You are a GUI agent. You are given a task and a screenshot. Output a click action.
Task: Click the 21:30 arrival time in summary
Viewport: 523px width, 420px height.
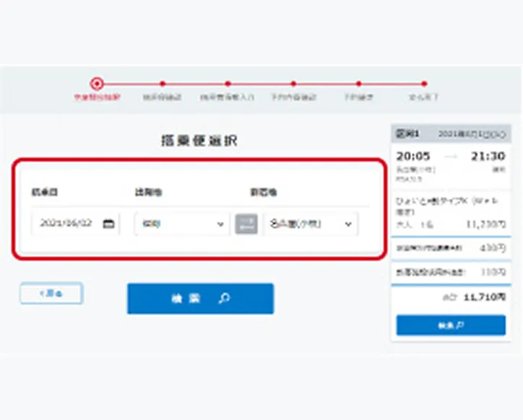(488, 156)
